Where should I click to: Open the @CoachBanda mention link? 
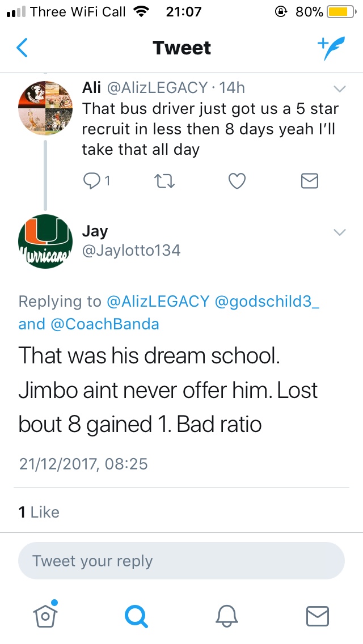point(104,324)
